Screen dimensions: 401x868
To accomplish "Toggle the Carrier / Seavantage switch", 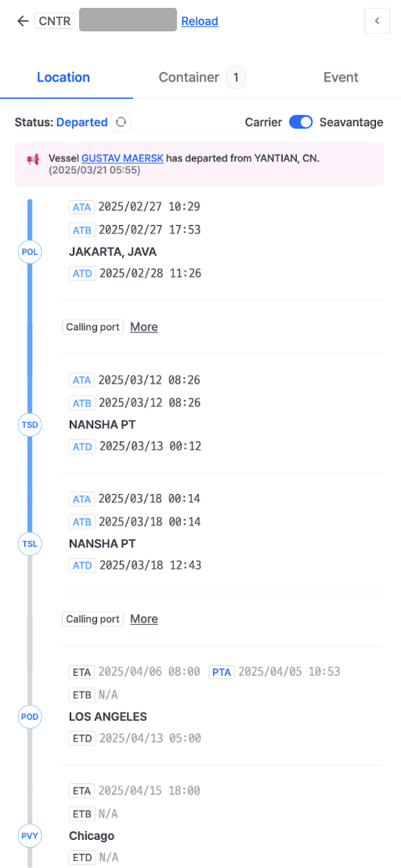I will [x=301, y=122].
